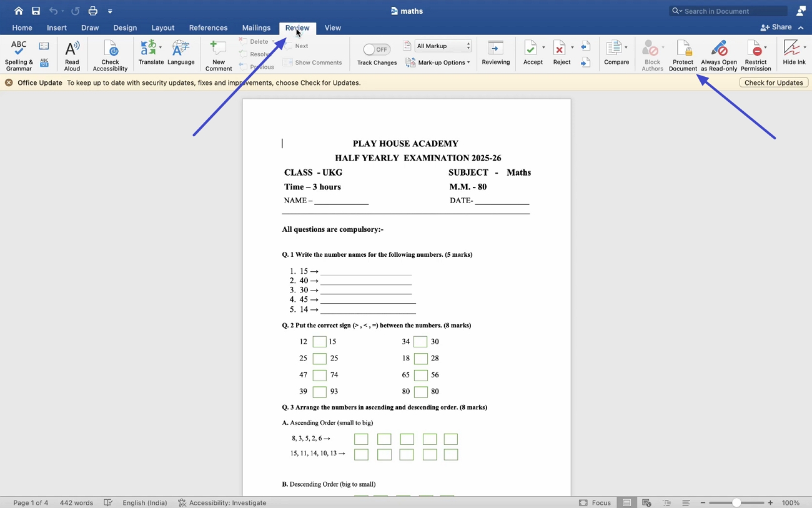
Task: Click the Share button
Action: click(x=776, y=27)
